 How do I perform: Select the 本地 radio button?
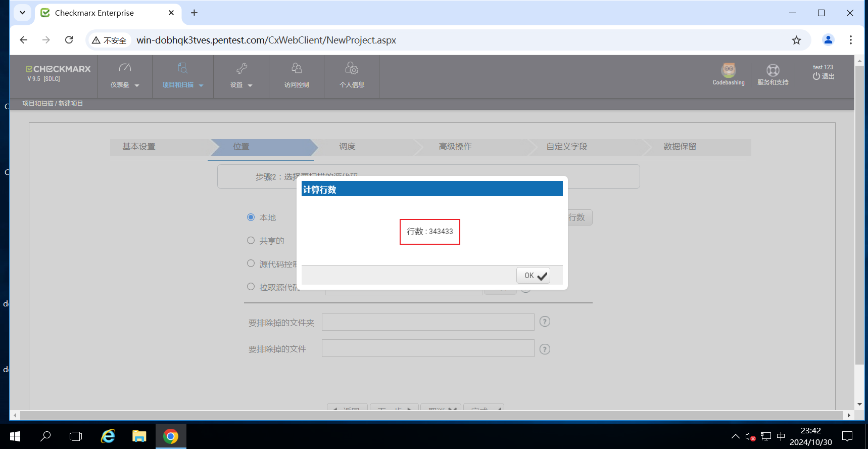[251, 217]
